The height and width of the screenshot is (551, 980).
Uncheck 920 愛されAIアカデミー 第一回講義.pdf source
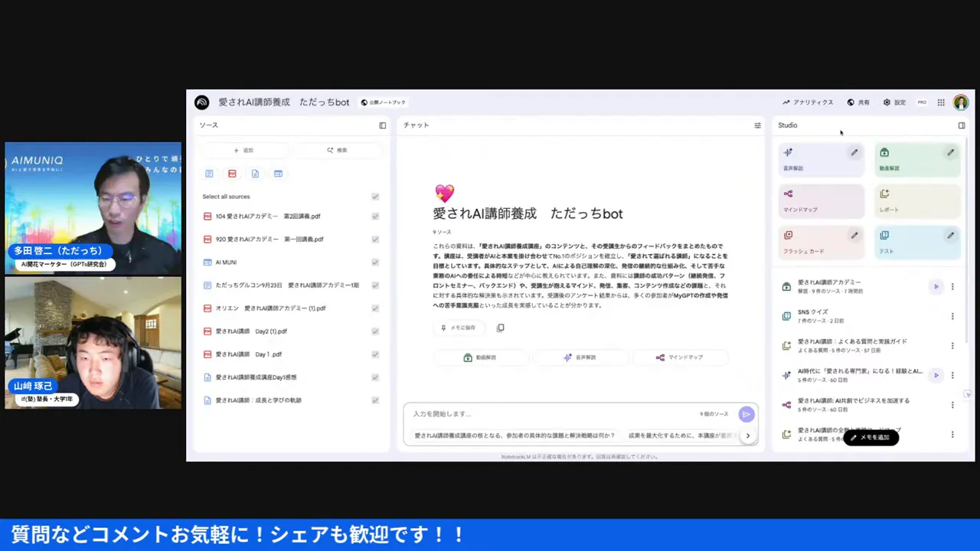pyautogui.click(x=375, y=240)
